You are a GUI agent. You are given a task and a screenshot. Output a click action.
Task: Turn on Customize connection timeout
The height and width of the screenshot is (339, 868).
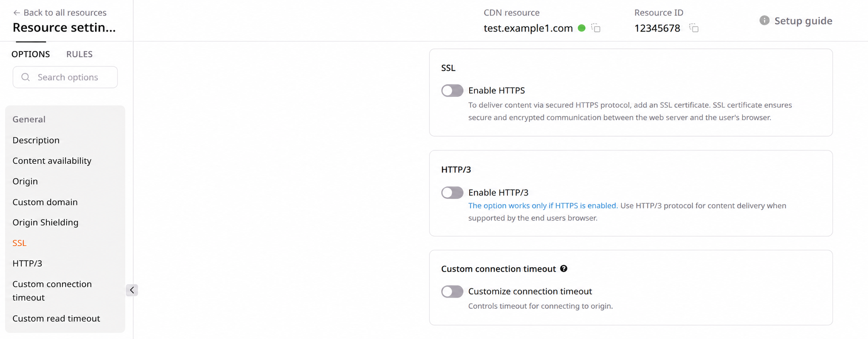coord(452,291)
